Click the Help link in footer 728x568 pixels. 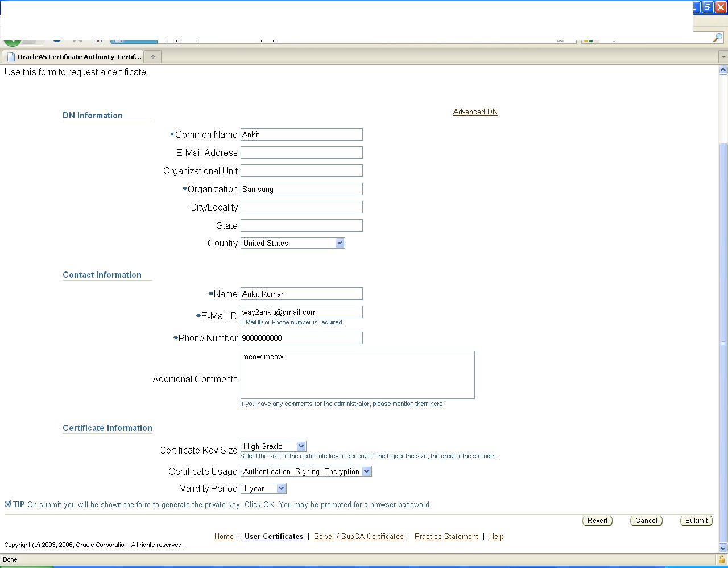point(497,537)
